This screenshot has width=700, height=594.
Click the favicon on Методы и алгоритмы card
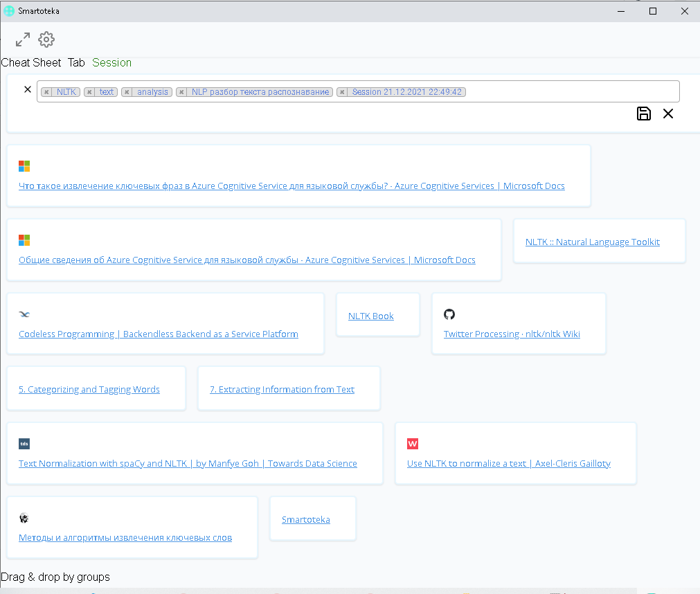[24, 518]
